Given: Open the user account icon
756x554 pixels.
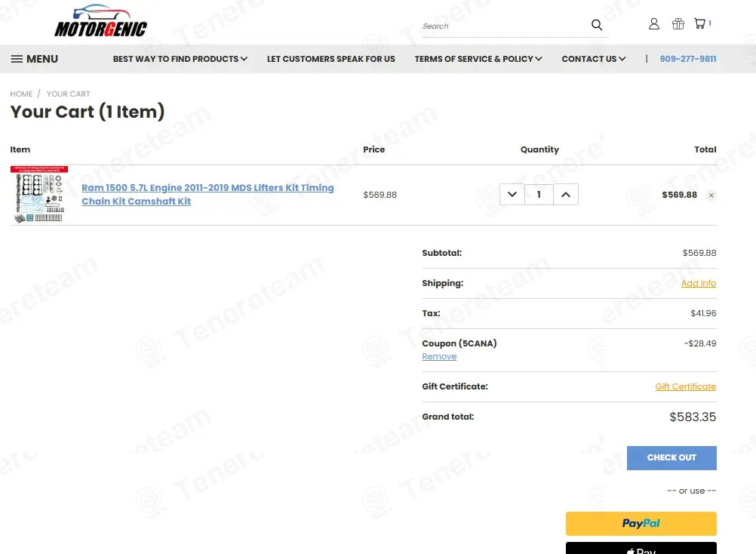Looking at the screenshot, I should click(x=654, y=23).
